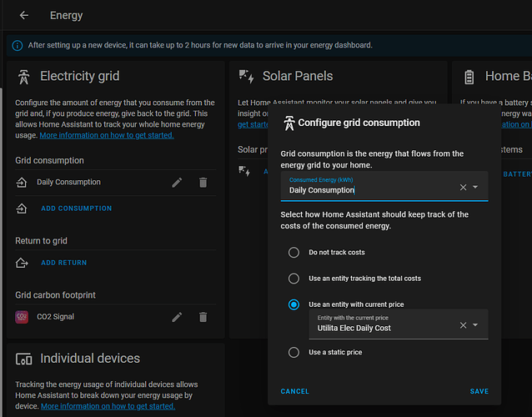Click Add Return under Return to grid
This screenshot has width=532, height=417.
click(x=63, y=263)
